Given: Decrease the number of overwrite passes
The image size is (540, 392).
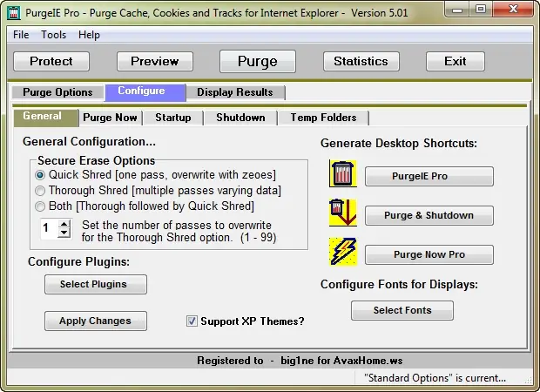Looking at the screenshot, I should coord(64,233).
